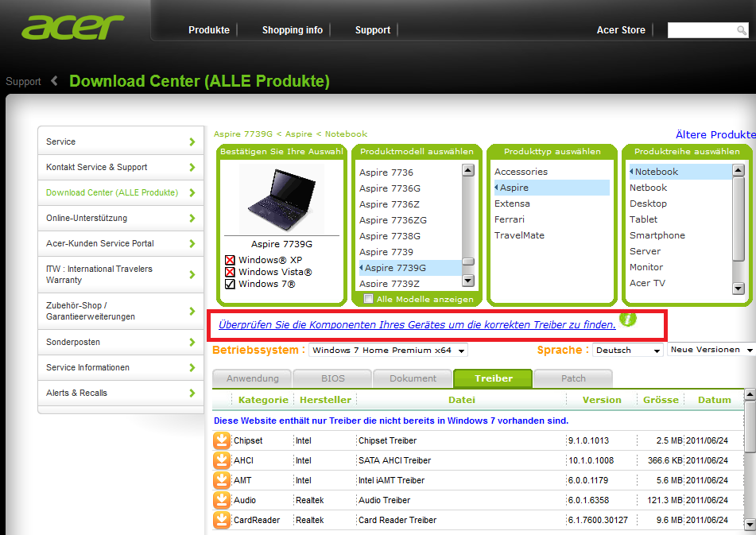Open the Produkte menu
This screenshot has height=535, width=756.
209,30
